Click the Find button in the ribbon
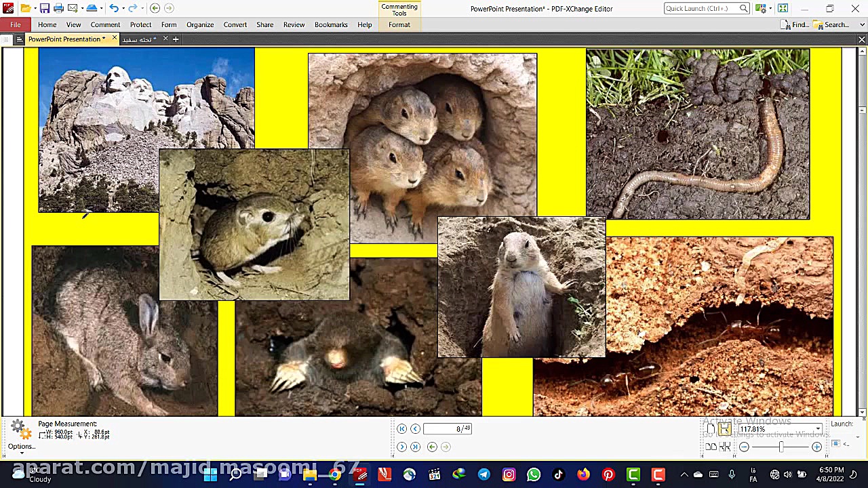The image size is (868, 488). click(795, 24)
